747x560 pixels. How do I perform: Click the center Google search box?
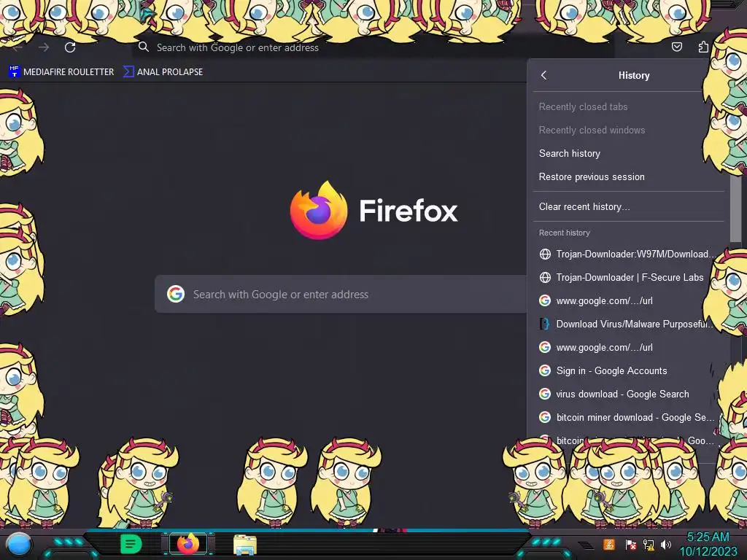341,295
